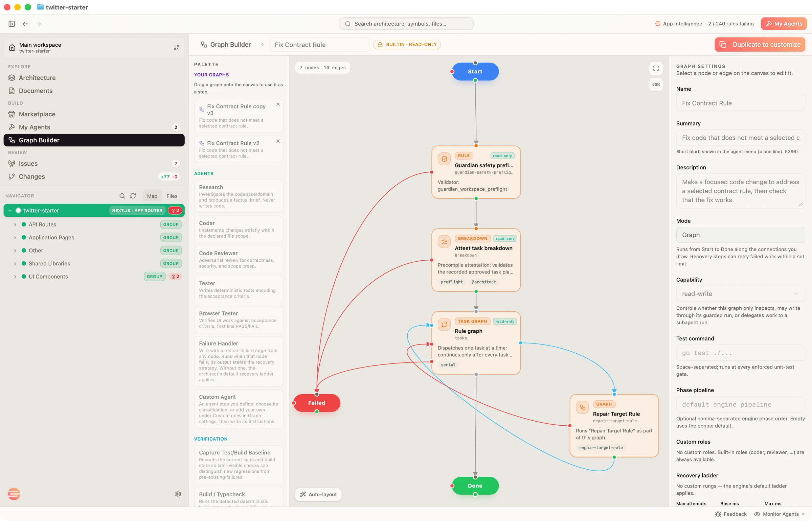This screenshot has width=812, height=521.
Task: Click the checklist icon on Attest task breakdown
Action: pyautogui.click(x=444, y=241)
